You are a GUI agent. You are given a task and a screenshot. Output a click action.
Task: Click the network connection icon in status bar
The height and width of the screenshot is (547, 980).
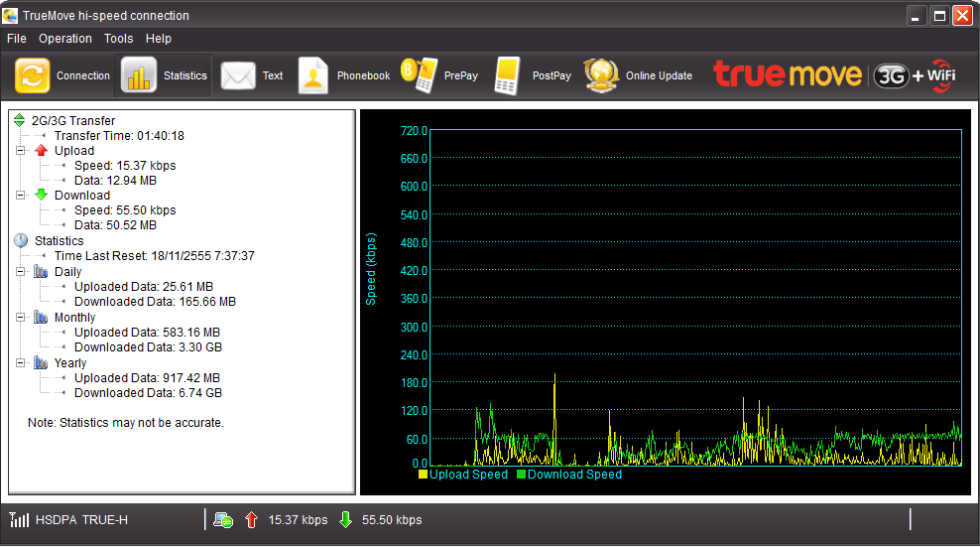(x=223, y=519)
